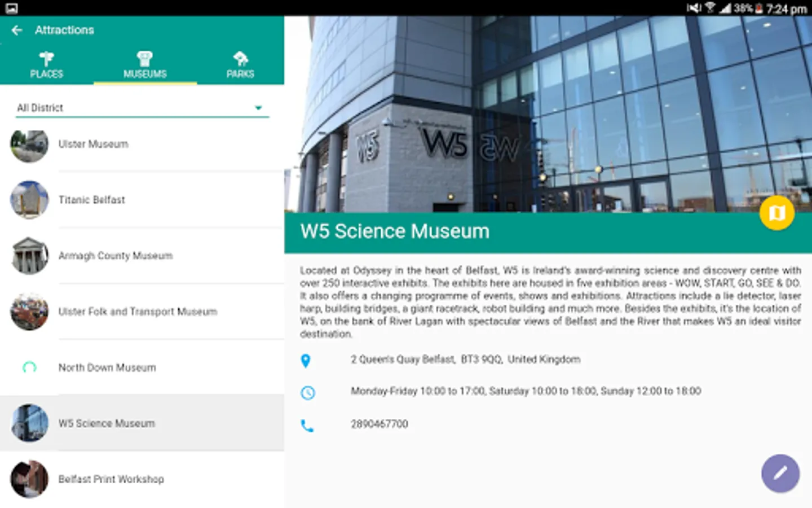Click the opening hours text
This screenshot has height=508, width=812.
point(526,391)
